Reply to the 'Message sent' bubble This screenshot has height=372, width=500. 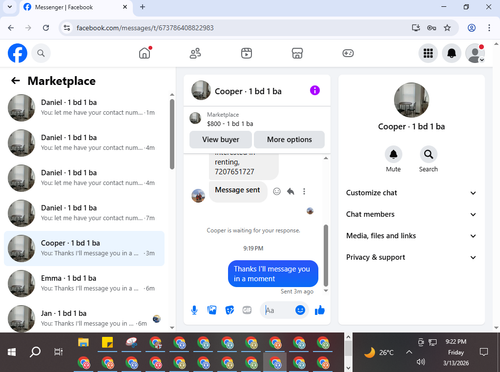pyautogui.click(x=291, y=191)
